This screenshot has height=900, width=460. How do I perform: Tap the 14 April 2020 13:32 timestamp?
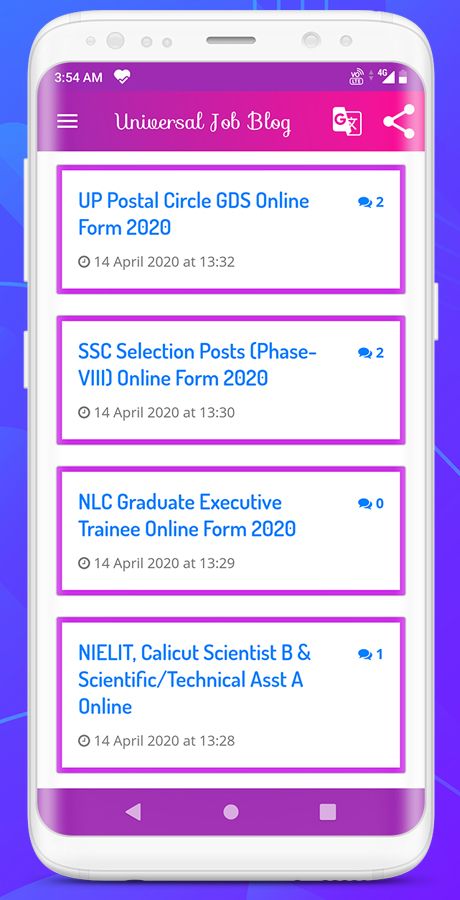156,262
